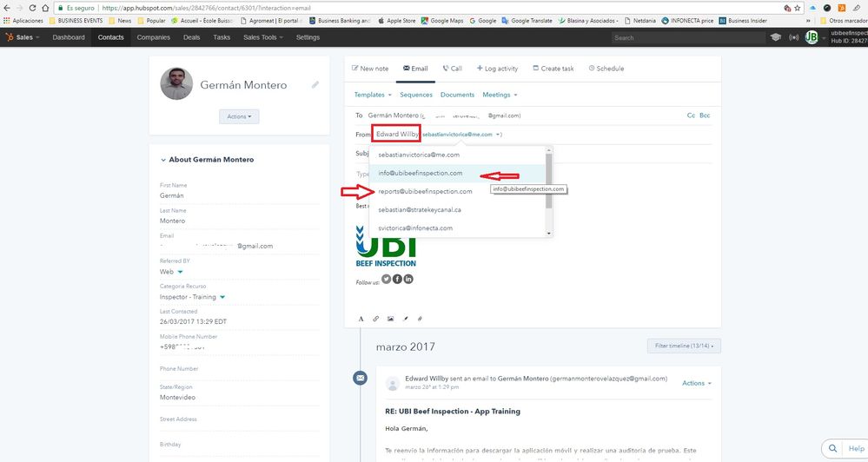Select reports@ubibeefinspection.com as sender
The height and width of the screenshot is (462, 868).
pos(457,191)
